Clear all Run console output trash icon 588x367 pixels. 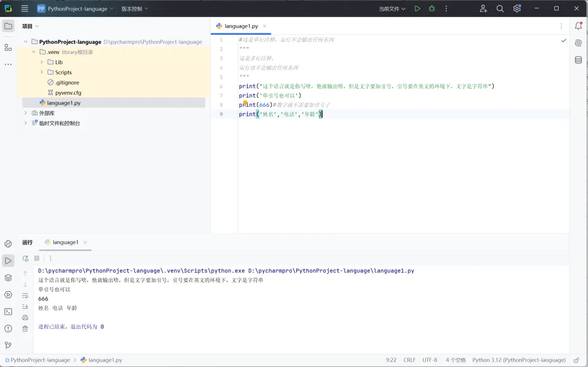click(x=25, y=329)
